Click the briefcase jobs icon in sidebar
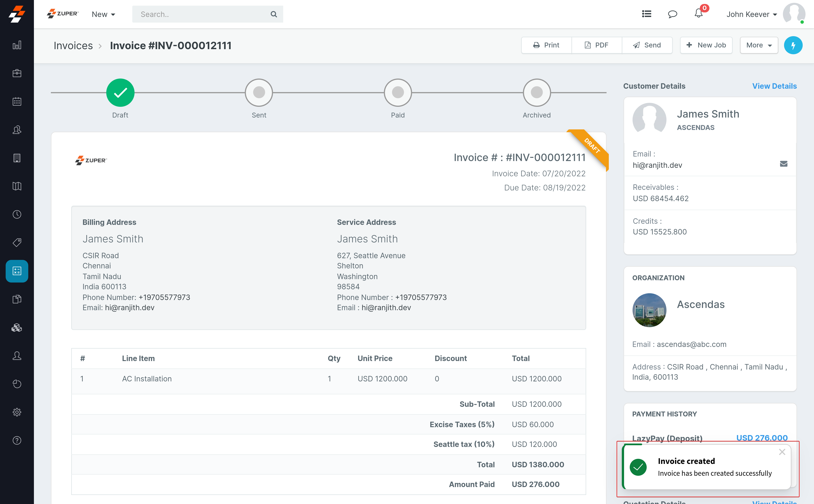The height and width of the screenshot is (504, 814). [17, 73]
